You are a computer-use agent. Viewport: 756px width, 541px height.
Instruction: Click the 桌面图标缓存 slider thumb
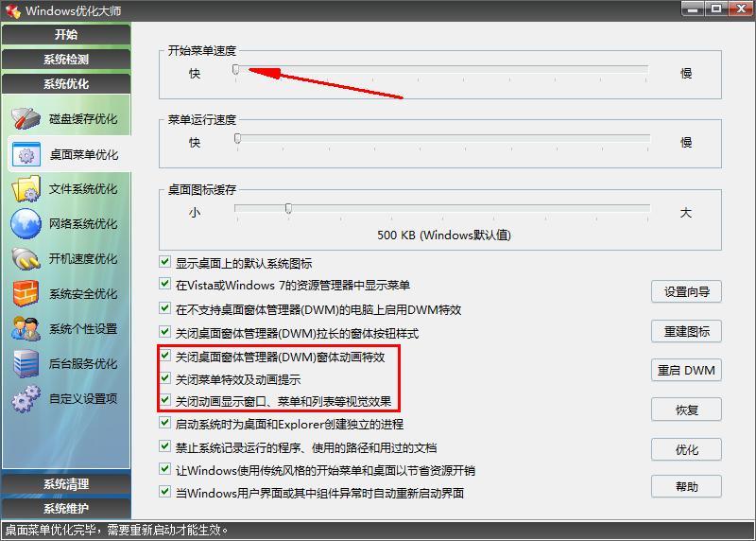[x=288, y=208]
